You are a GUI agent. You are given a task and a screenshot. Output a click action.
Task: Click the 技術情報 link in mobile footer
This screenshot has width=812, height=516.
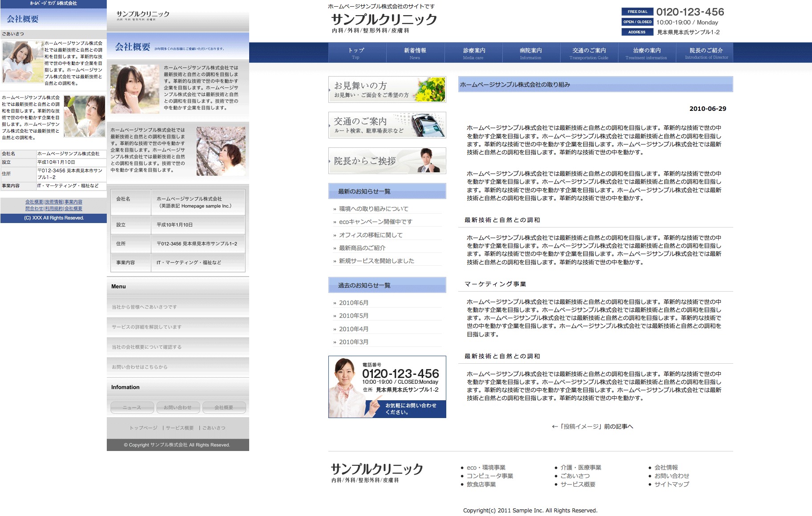[x=54, y=202]
